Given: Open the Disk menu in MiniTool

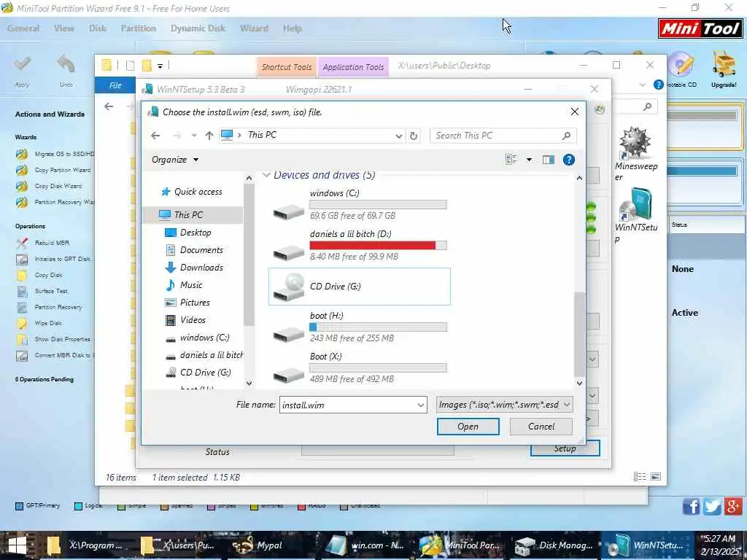Looking at the screenshot, I should pyautogui.click(x=98, y=28).
